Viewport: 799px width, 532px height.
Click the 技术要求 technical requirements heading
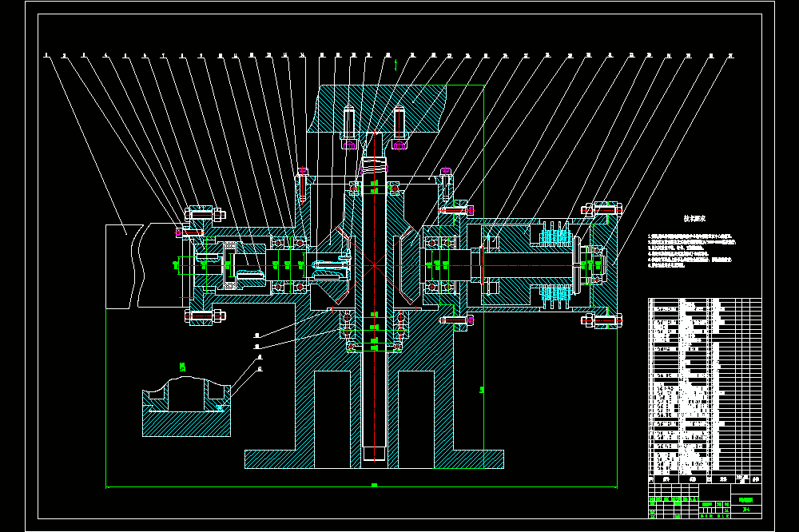point(694,219)
